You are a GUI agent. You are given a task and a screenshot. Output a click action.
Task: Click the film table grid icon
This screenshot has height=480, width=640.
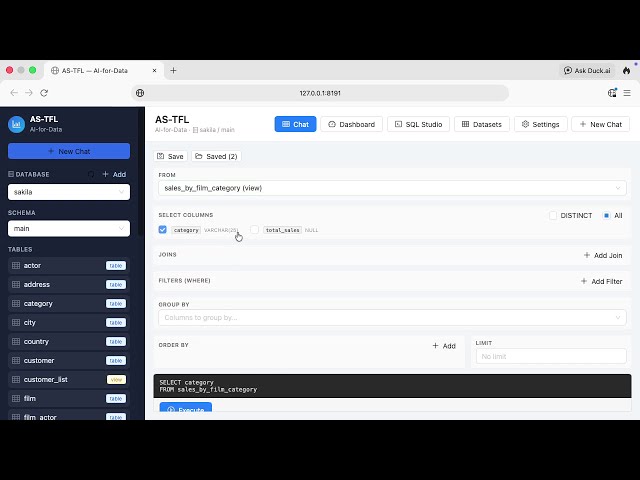click(x=16, y=398)
